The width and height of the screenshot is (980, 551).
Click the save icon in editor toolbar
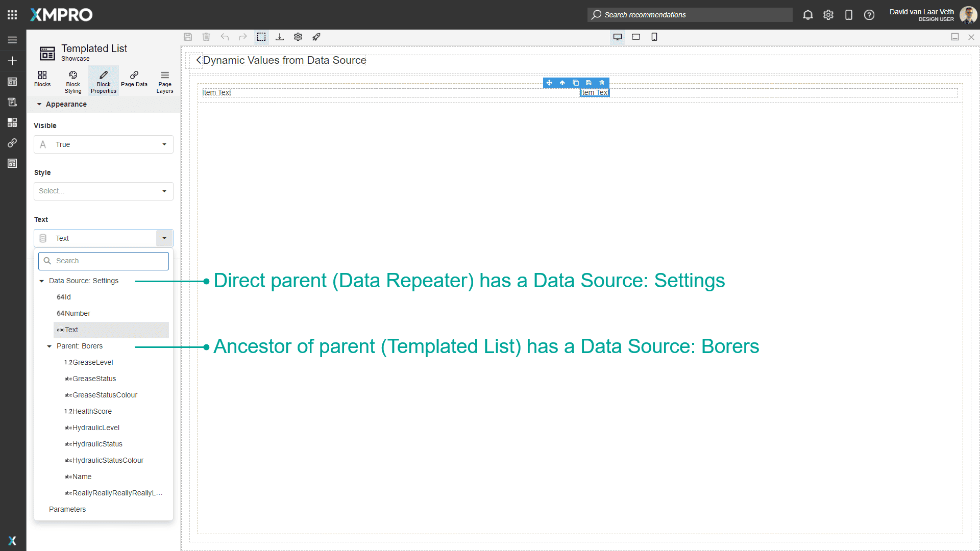pos(188,37)
